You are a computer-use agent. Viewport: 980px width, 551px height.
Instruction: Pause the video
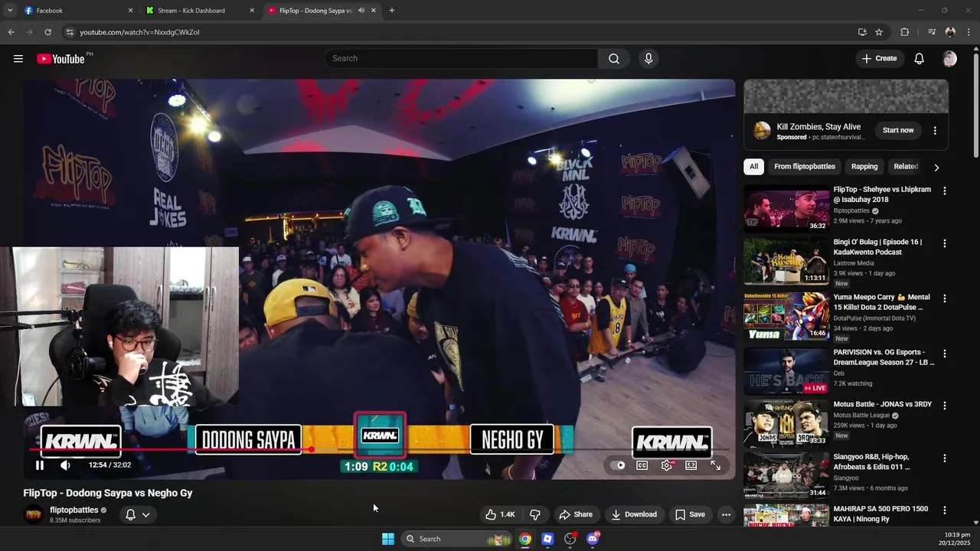click(40, 465)
